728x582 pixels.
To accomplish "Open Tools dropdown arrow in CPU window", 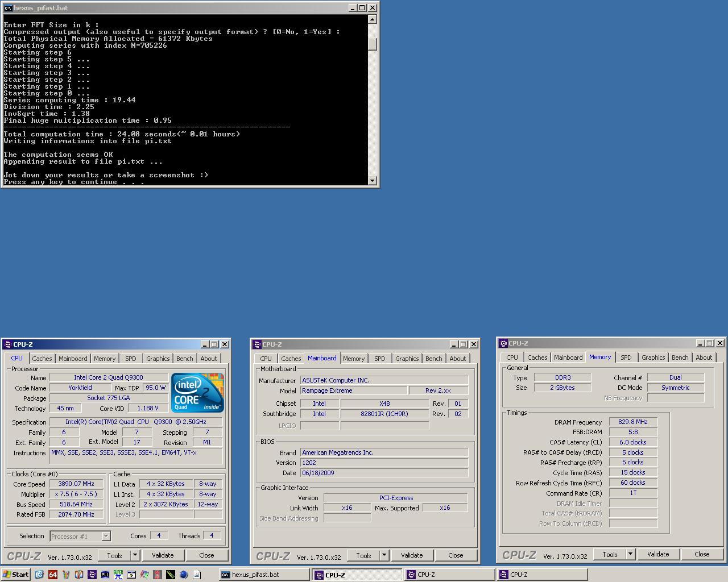I will [x=135, y=555].
